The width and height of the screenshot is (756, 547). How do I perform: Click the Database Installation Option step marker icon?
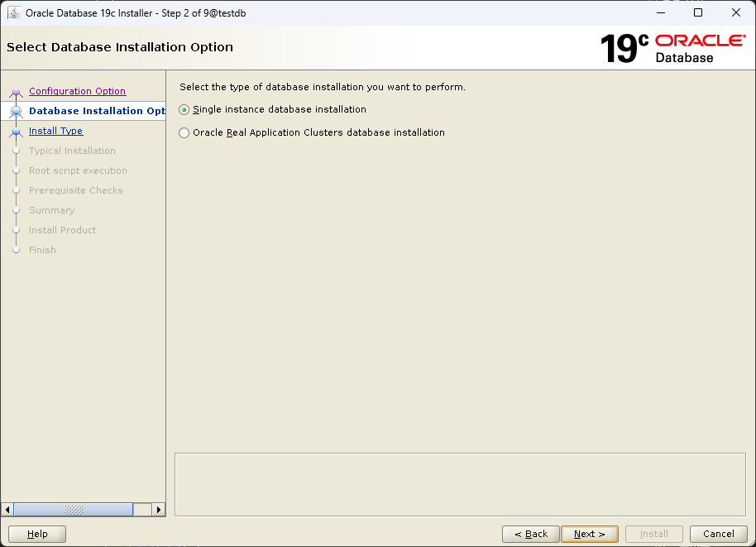click(x=16, y=112)
